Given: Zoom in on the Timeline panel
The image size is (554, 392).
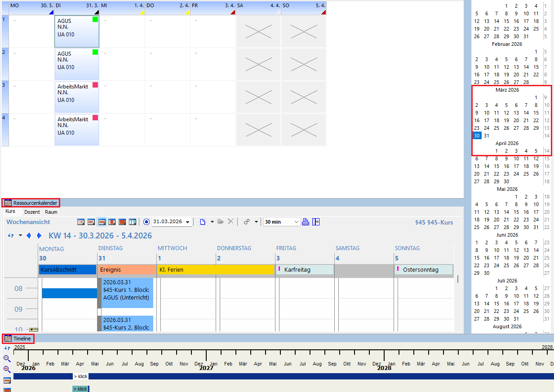Looking at the screenshot, I should 7,369.
